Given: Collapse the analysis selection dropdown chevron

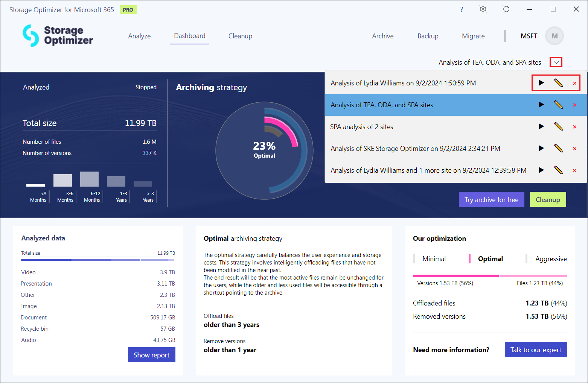Looking at the screenshot, I should coord(556,62).
